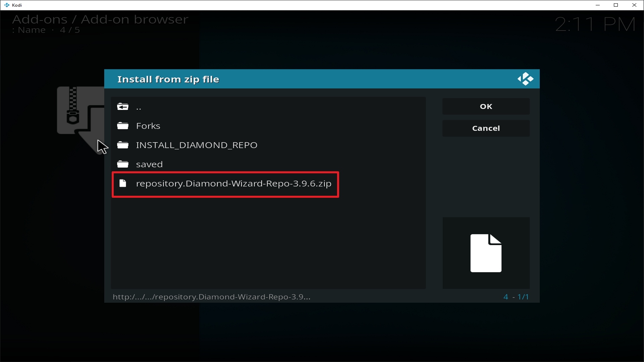Go up via the '..' entry
This screenshot has width=644, height=362.
[x=268, y=107]
